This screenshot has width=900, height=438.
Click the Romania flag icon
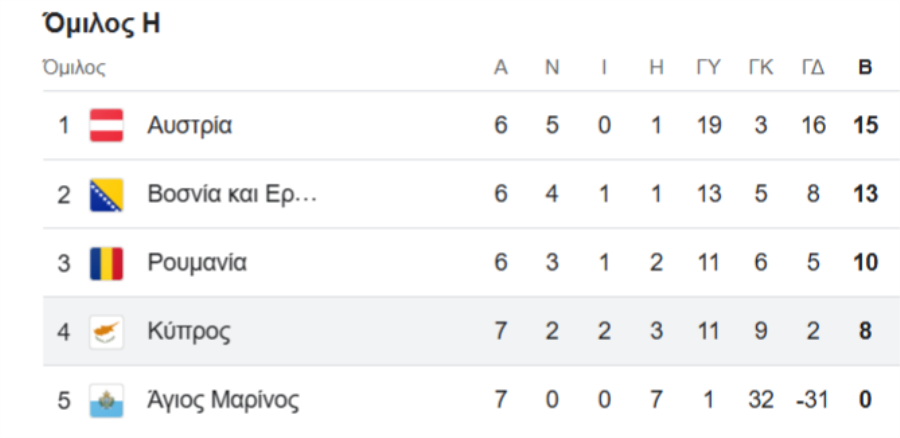point(107,263)
